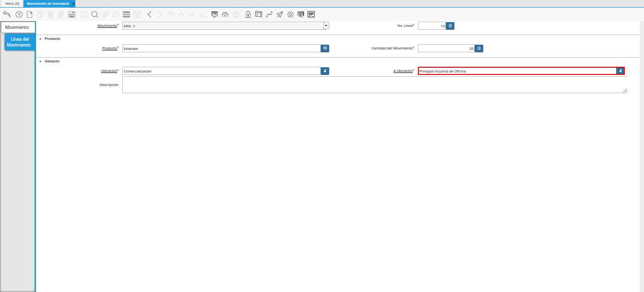Click the No. Línea input field

432,26
